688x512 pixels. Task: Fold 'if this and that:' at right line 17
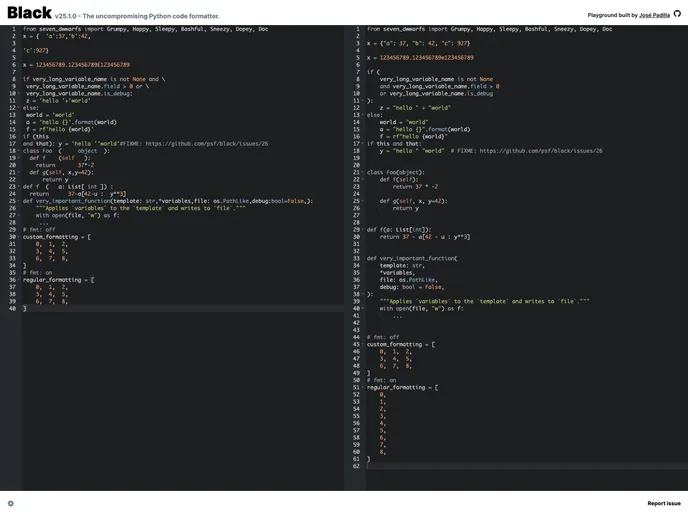[363, 143]
